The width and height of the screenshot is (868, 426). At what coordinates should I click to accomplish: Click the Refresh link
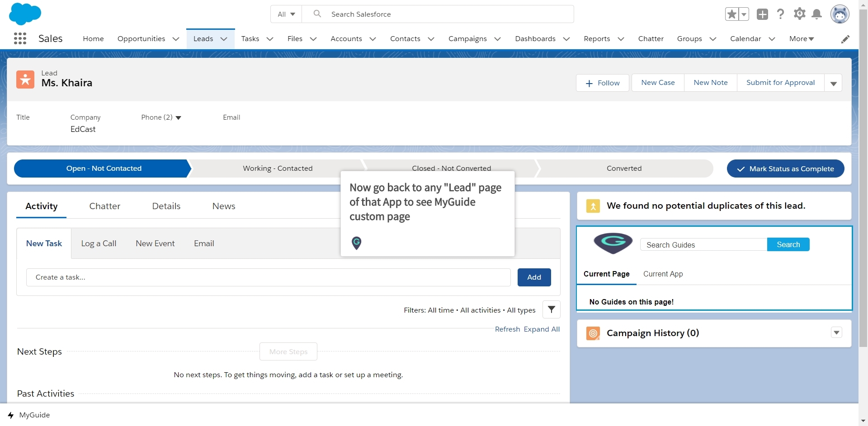point(507,329)
